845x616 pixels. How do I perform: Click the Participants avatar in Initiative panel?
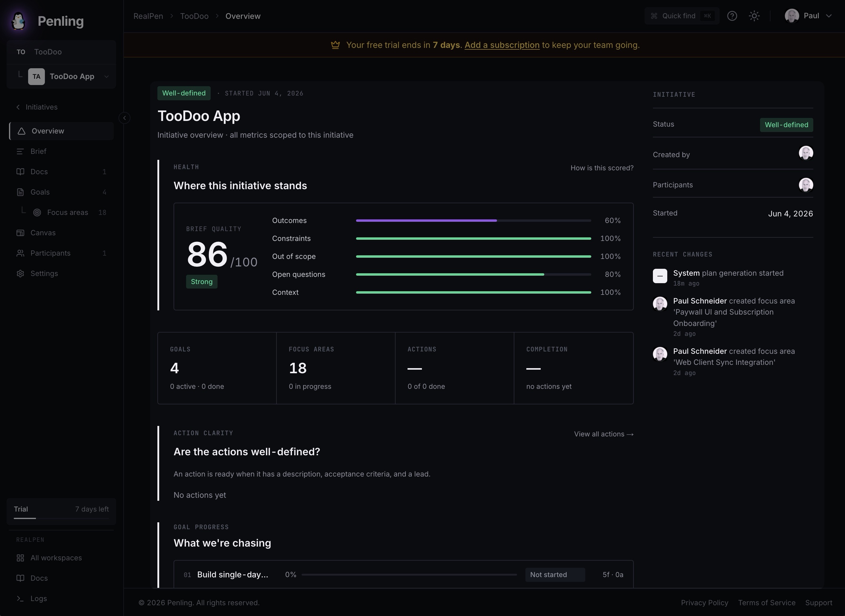[806, 185]
